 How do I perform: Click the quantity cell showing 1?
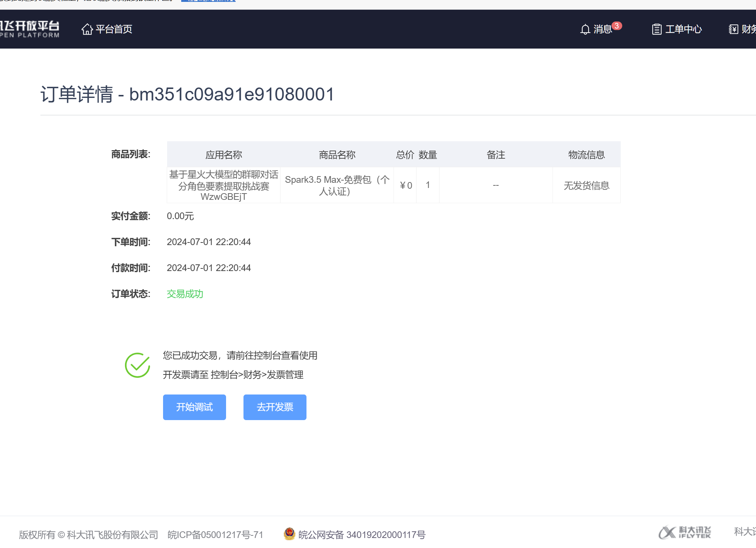pyautogui.click(x=428, y=185)
